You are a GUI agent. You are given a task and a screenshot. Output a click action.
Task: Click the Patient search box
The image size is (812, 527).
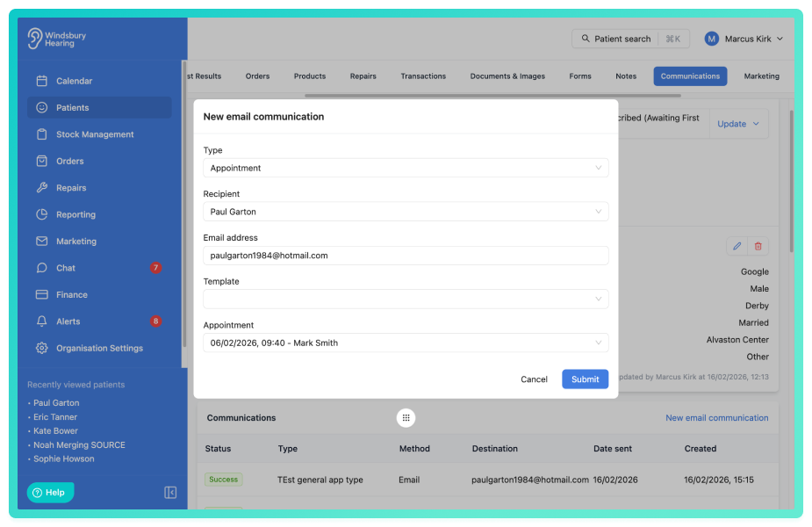tap(630, 39)
